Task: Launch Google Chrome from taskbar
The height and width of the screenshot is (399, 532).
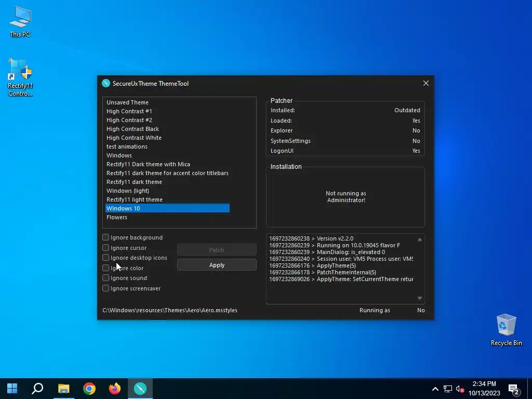Action: 89,389
